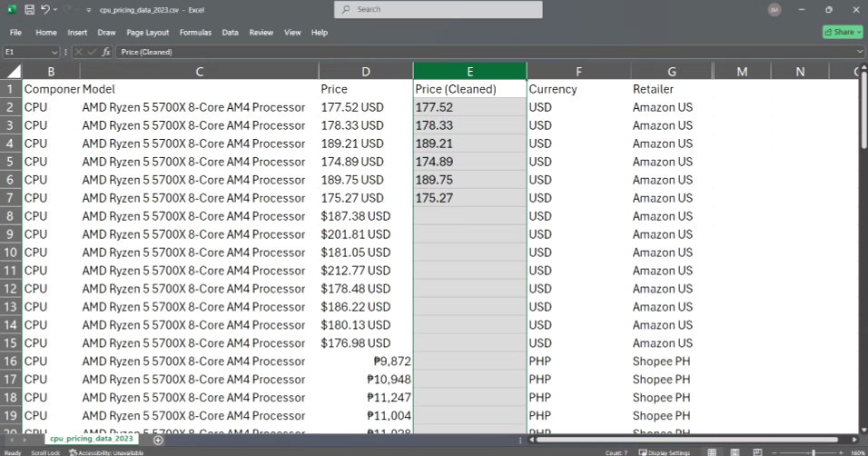Image resolution: width=868 pixels, height=456 pixels.
Task: Select column M header
Action: click(743, 72)
